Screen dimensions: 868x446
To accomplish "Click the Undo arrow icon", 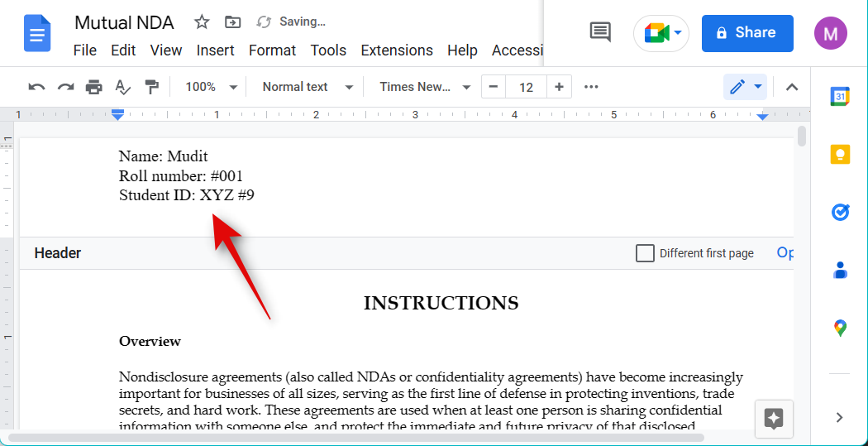I will 36,87.
